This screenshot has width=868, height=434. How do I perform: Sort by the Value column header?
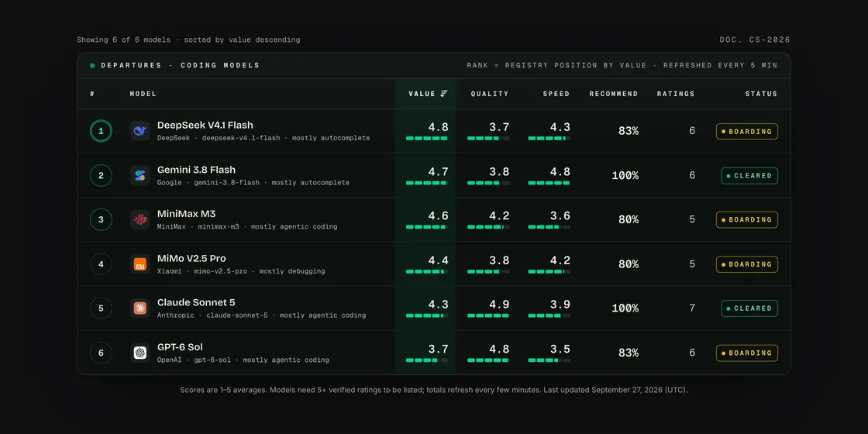pyautogui.click(x=428, y=94)
